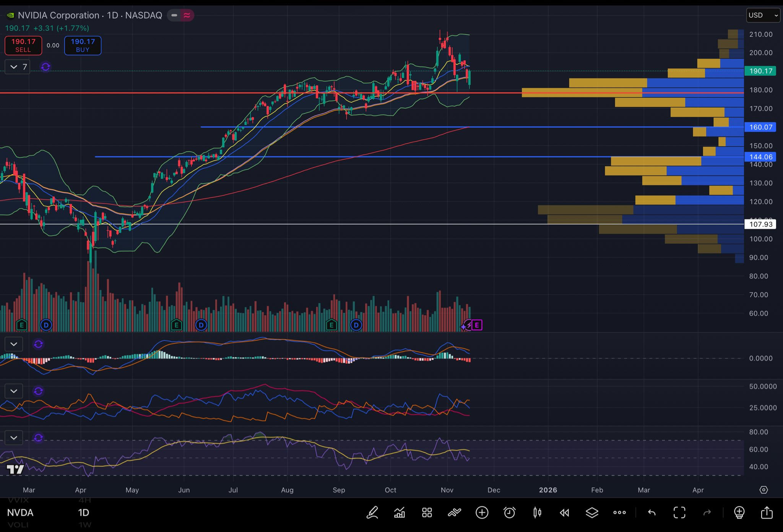
Task: Open the NVDA symbol selector
Action: coord(20,513)
